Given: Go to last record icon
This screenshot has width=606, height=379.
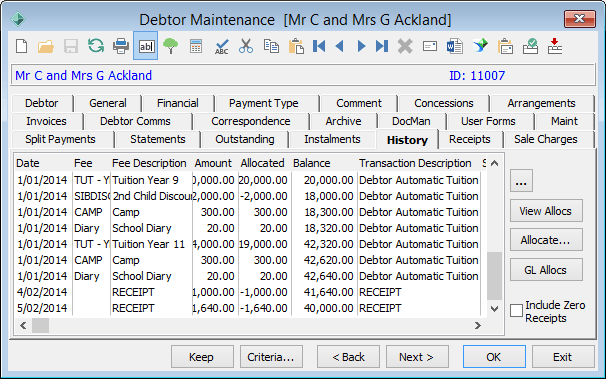Looking at the screenshot, I should (x=382, y=46).
